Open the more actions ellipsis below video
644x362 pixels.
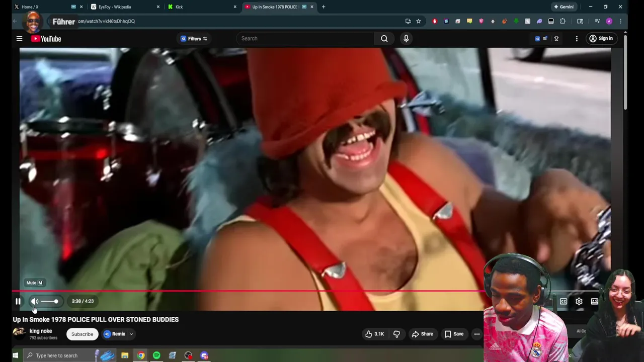tap(477, 334)
